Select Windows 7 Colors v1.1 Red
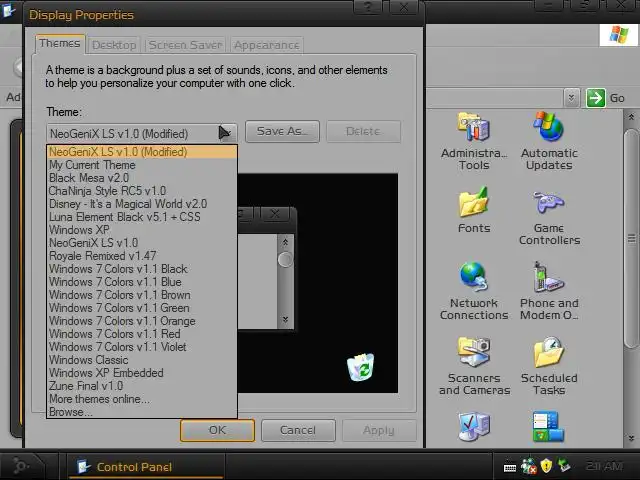This screenshot has width=640, height=480. point(142,334)
